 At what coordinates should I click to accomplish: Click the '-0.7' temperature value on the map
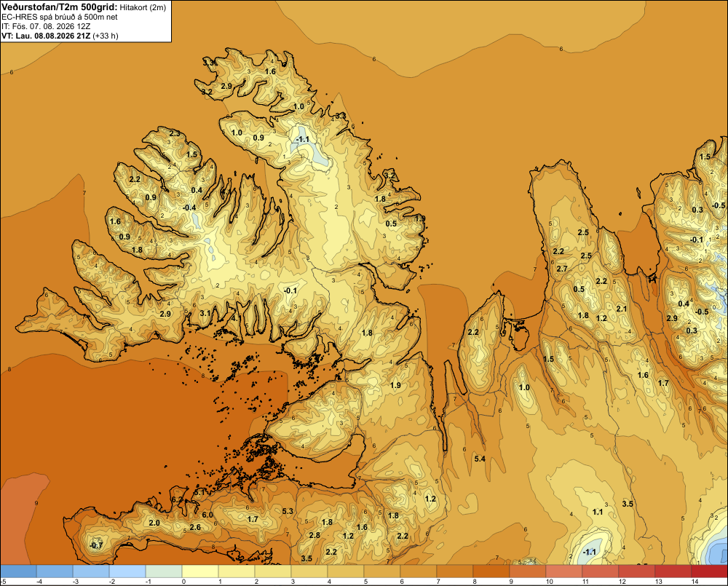click(96, 546)
